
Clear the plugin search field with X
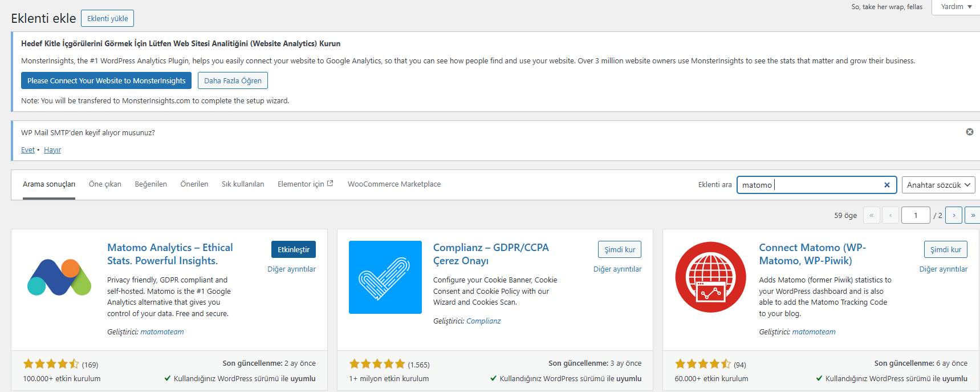(887, 185)
